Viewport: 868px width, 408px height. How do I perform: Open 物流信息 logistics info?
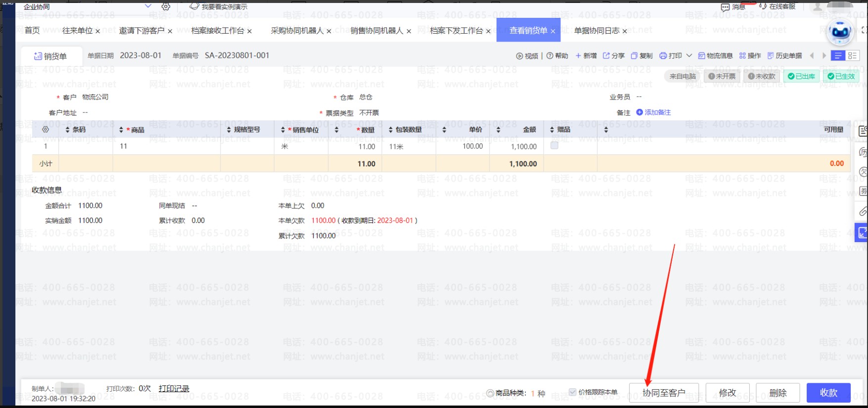(x=715, y=56)
